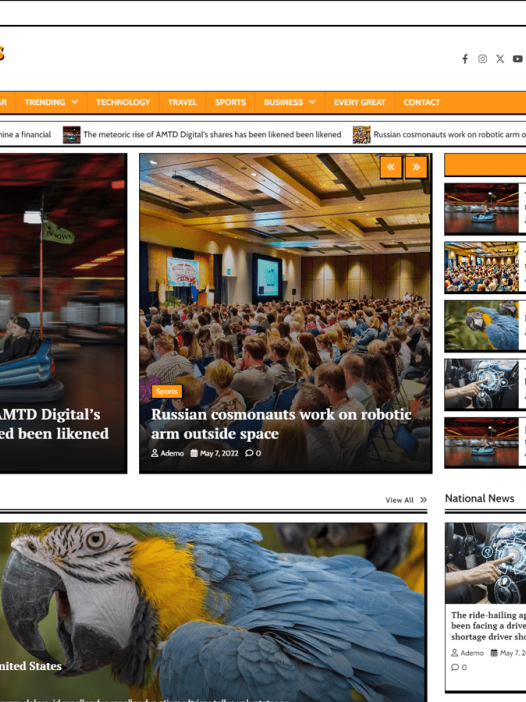This screenshot has width=526, height=702.
Task: Click the comment bubble icon in the slider
Action: pyautogui.click(x=249, y=453)
